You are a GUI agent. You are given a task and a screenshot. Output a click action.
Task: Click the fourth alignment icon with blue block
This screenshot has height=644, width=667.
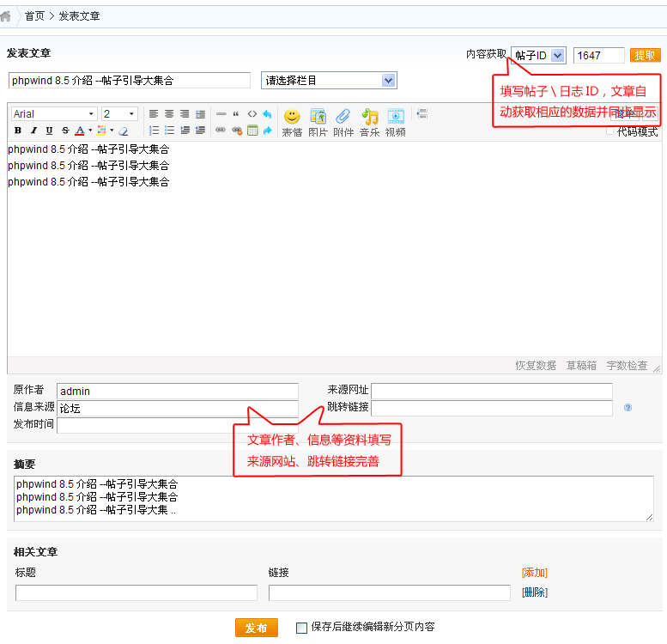[200, 114]
